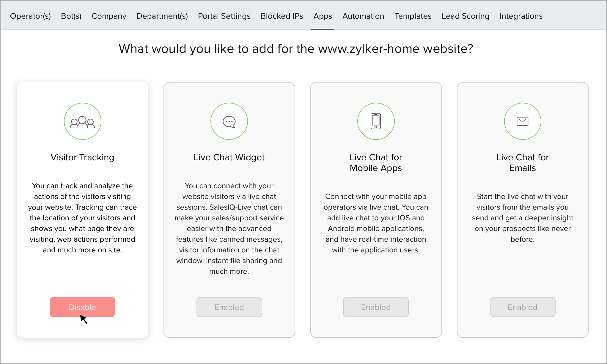Go to the Lead Scoring page
607x364 pixels.
466,16
